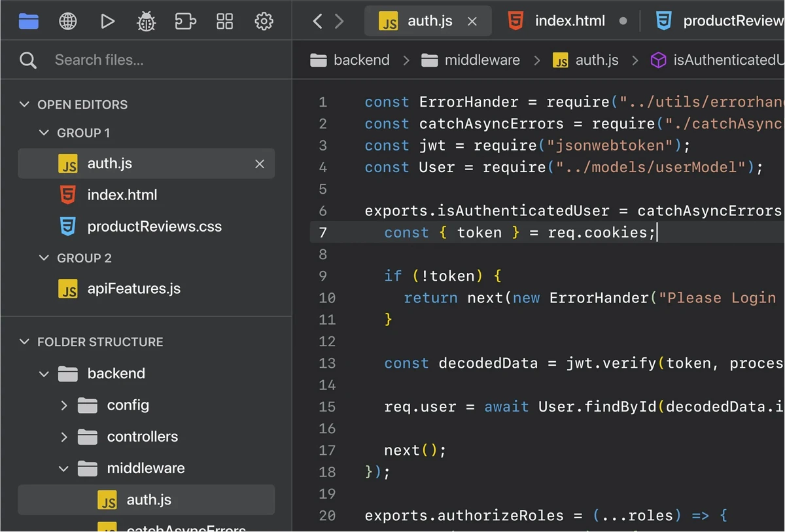Collapse GROUP 1 in open editors
Screen dimensions: 785x532
(44, 132)
